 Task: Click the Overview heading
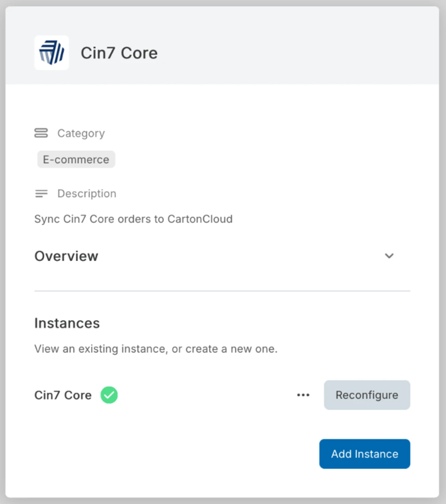(67, 256)
